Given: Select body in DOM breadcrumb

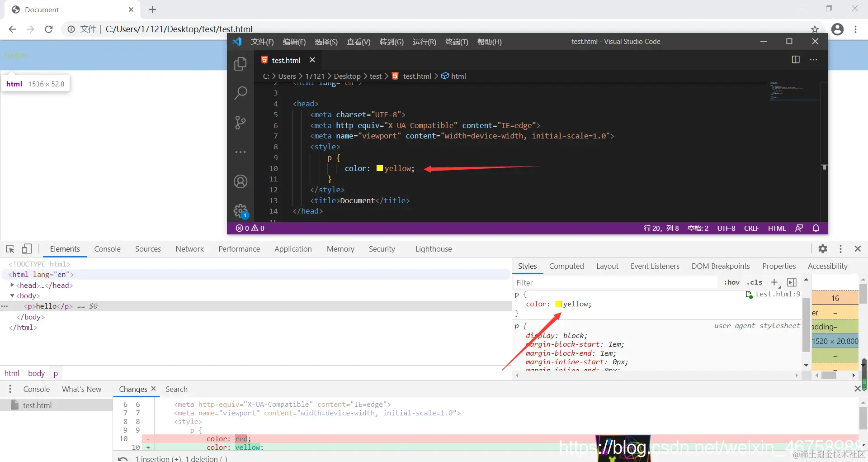Looking at the screenshot, I should [x=36, y=373].
